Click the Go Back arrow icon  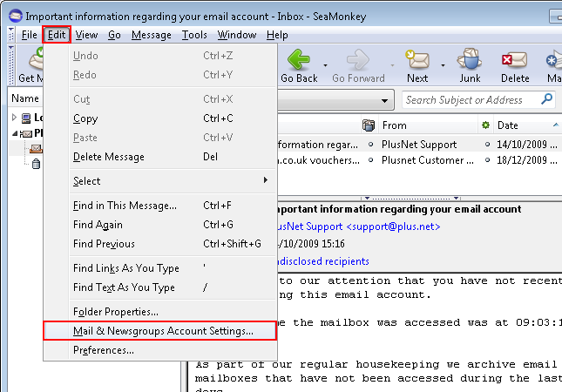[x=299, y=59]
